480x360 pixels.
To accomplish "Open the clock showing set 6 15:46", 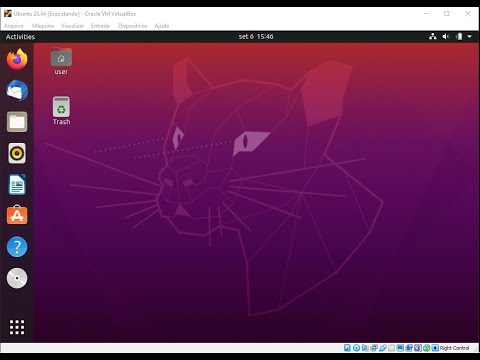I will pyautogui.click(x=256, y=36).
